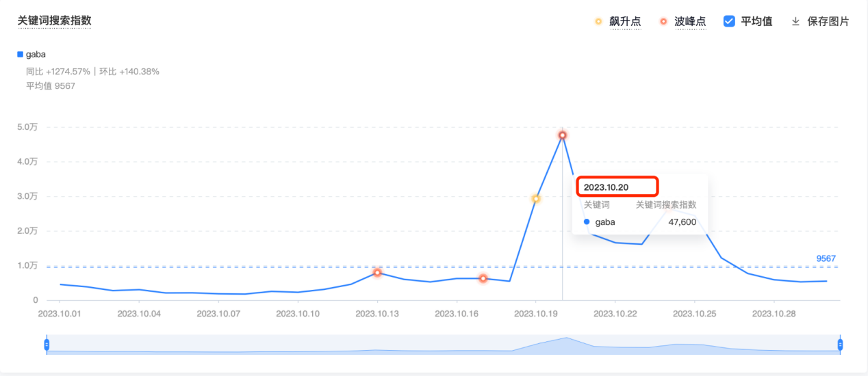Click the red 波峰点 legend dot icon

pos(663,21)
